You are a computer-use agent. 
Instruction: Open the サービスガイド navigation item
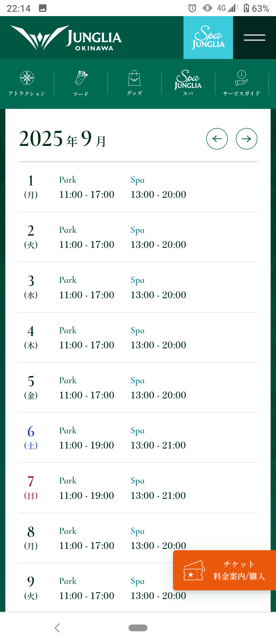pos(241,83)
